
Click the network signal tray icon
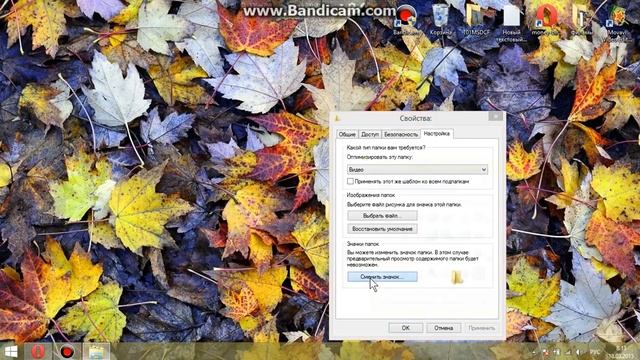click(x=568, y=352)
